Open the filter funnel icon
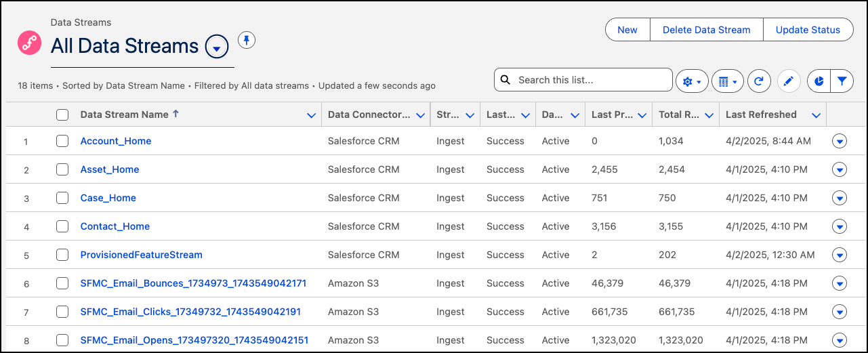 click(x=842, y=81)
